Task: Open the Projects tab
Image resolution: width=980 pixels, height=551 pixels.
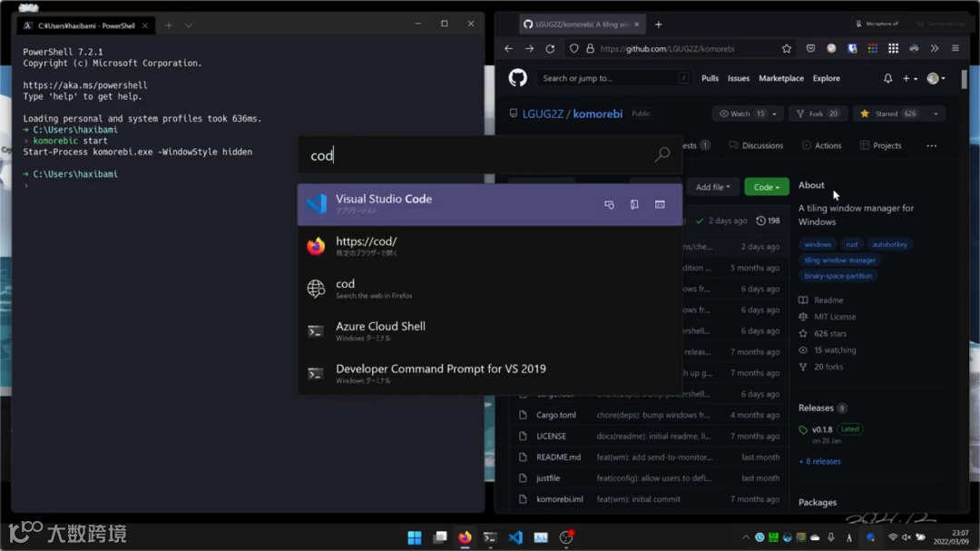Action: [x=880, y=146]
